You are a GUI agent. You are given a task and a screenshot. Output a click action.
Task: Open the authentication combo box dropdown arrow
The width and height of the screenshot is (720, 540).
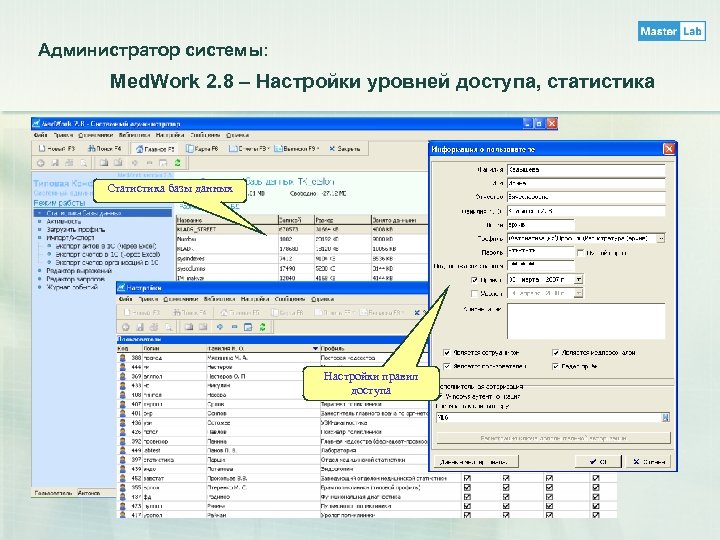665,417
